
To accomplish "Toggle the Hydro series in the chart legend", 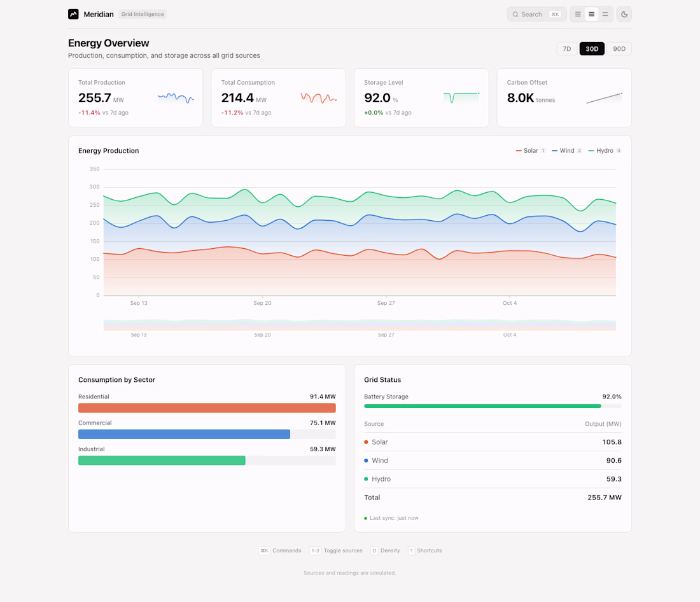I will tap(605, 150).
